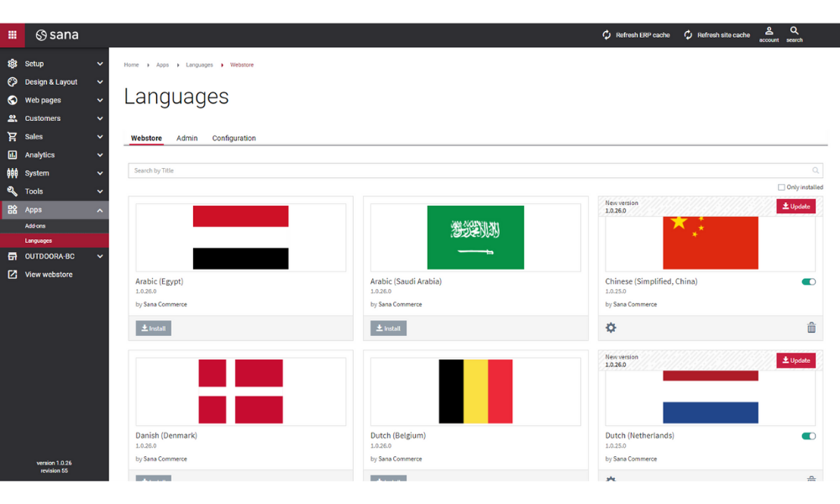Screen dimensions: 840x504
Task: Toggle Chinese (Simplified, China) language switch
Action: tap(809, 281)
